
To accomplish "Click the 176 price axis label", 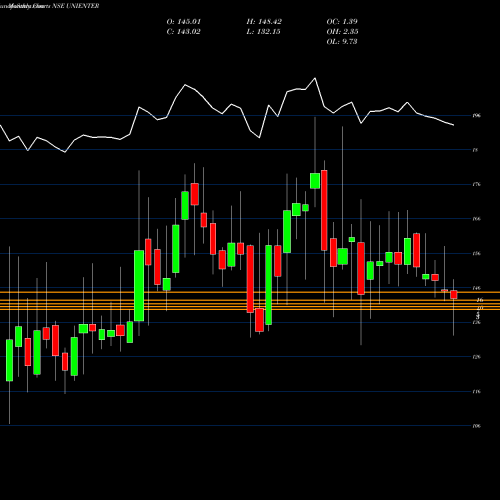I will click(x=477, y=184).
